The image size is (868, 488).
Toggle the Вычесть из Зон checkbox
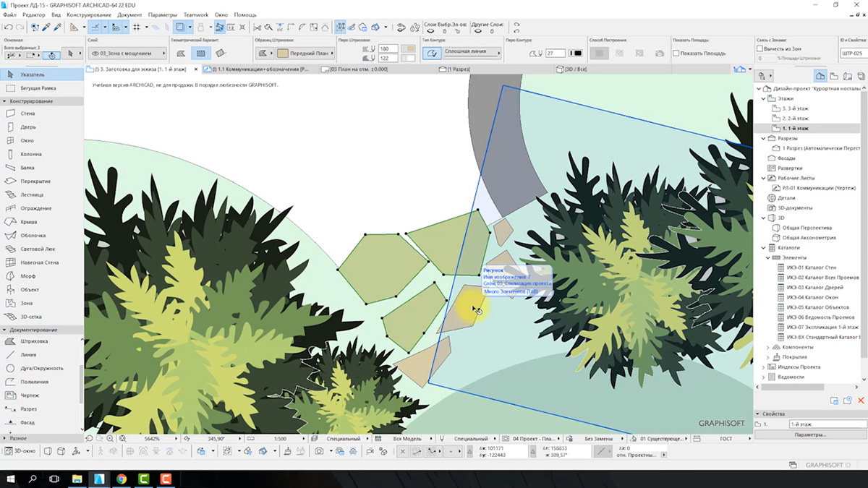tap(759, 48)
